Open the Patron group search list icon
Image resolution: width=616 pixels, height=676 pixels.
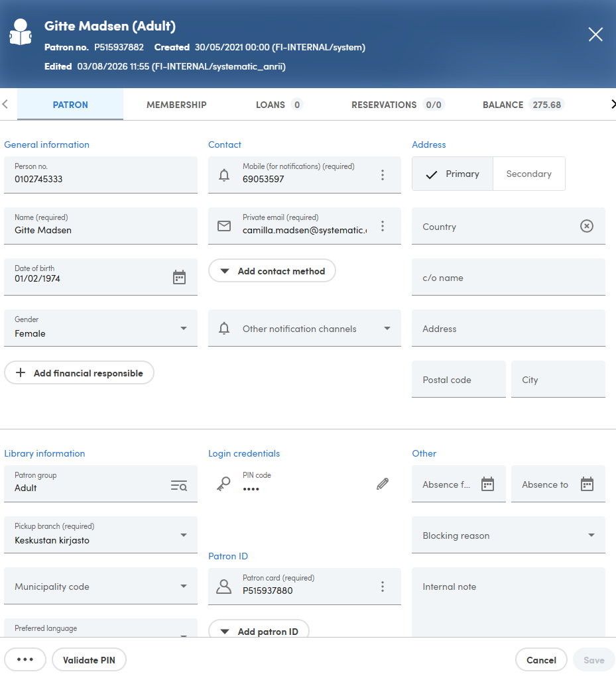(x=178, y=485)
